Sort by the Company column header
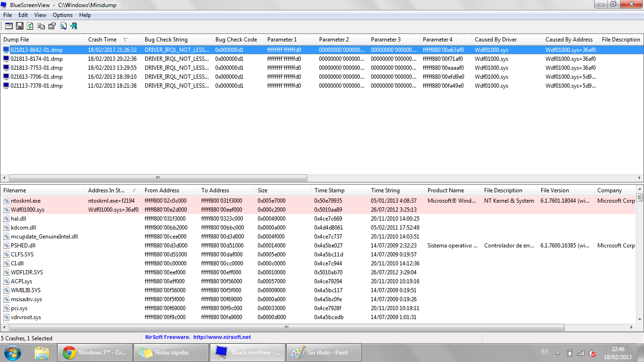 pos(615,190)
